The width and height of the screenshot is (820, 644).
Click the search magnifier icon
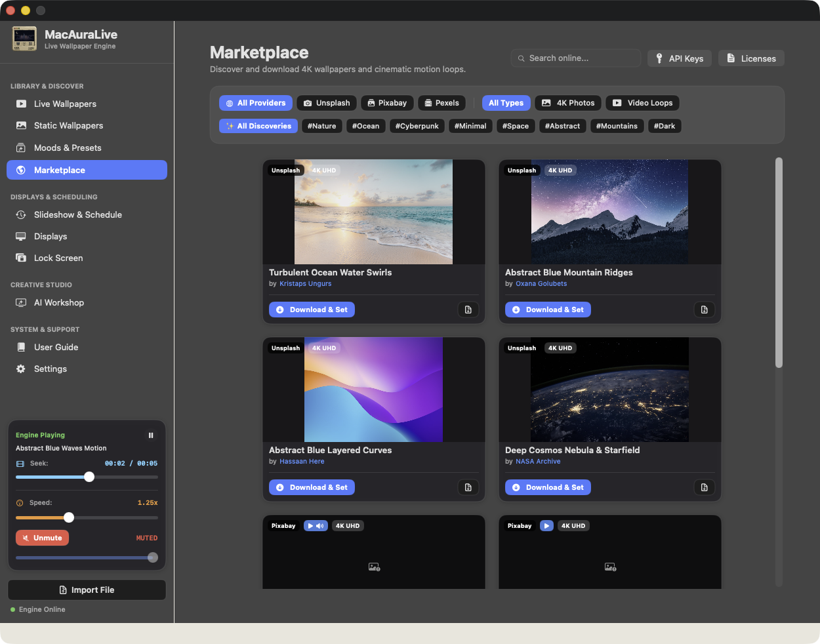pyautogui.click(x=522, y=58)
